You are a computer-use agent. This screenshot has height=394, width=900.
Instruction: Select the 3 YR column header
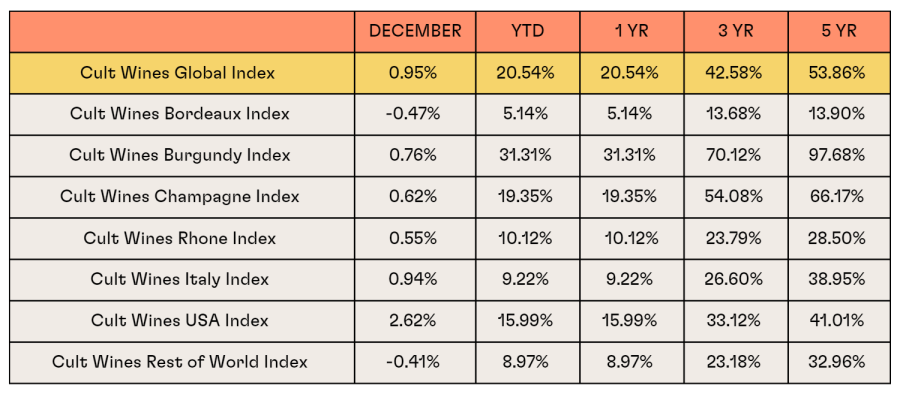click(736, 32)
